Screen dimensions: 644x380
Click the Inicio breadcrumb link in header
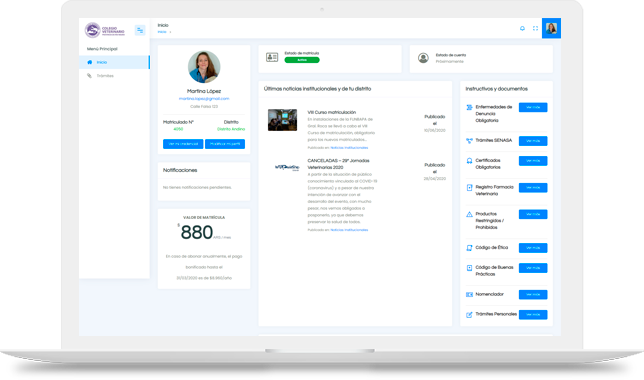[162, 32]
